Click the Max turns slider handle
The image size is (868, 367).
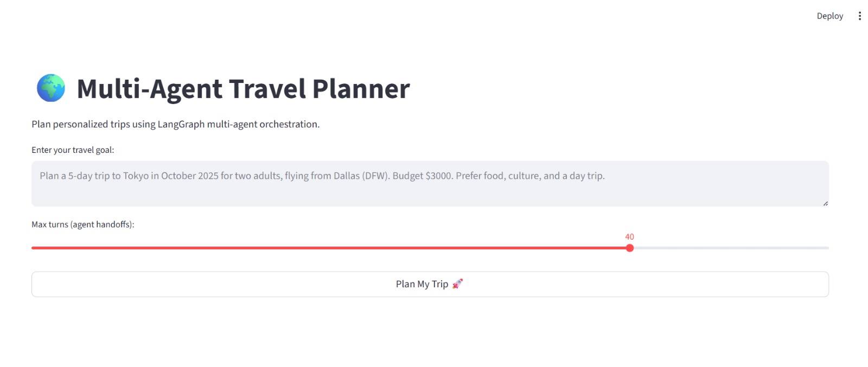(x=629, y=248)
